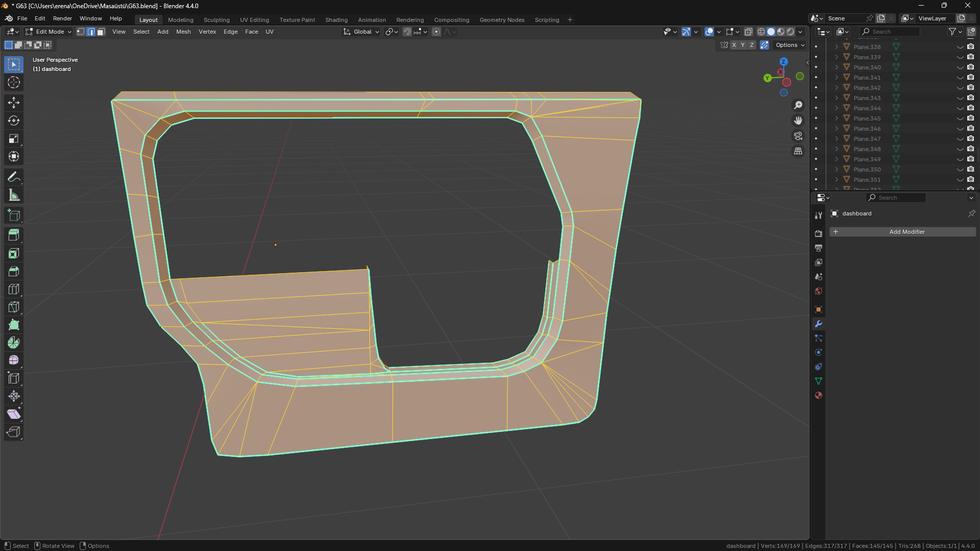The image size is (980, 551).
Task: Click the outliner Search field
Action: (x=891, y=32)
